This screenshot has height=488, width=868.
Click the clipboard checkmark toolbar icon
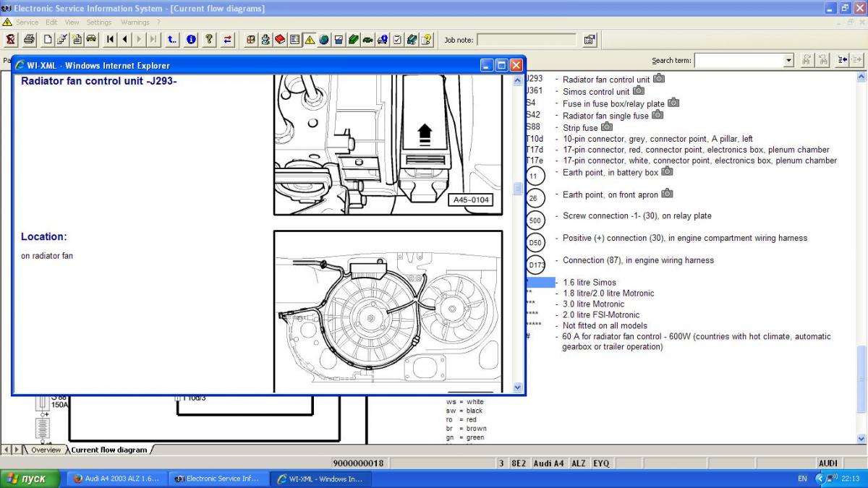[397, 40]
